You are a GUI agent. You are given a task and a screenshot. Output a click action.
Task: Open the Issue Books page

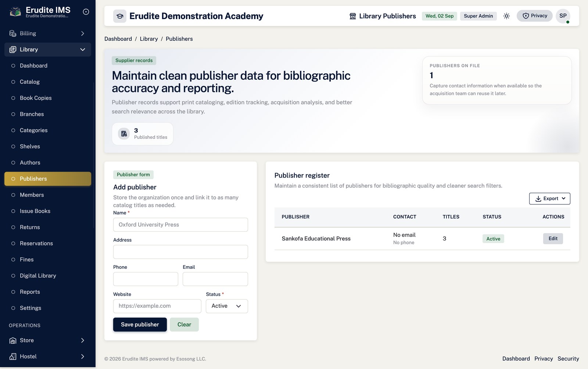[48, 211]
